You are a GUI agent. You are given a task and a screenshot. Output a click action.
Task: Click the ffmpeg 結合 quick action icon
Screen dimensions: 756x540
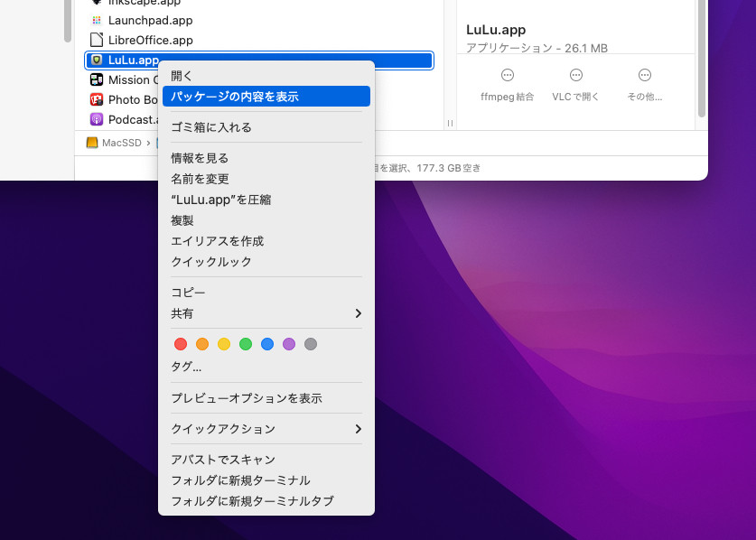tap(508, 75)
